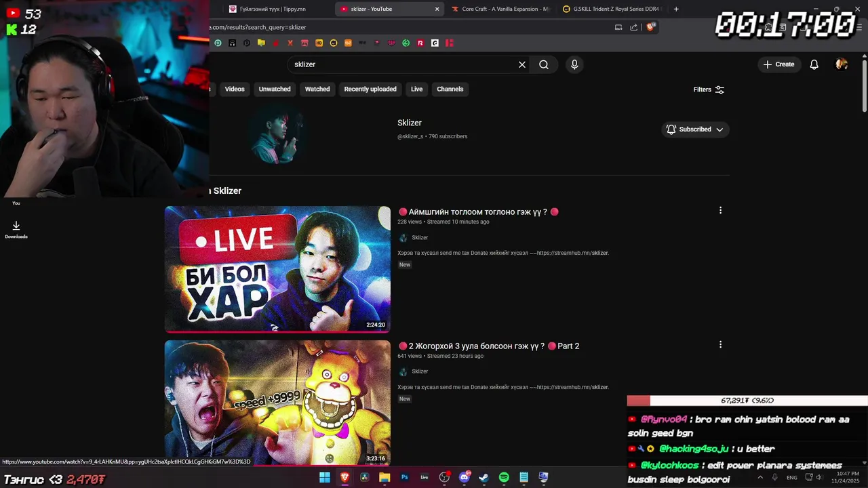This screenshot has width=868, height=488.
Task: Clear the YouTube search box with X
Action: [522, 64]
